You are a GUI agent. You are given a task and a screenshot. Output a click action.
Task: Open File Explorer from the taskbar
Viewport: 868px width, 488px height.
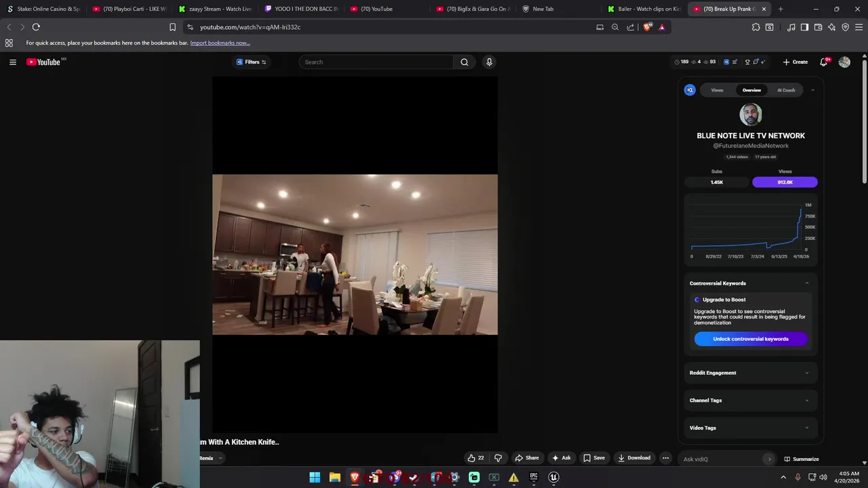click(x=334, y=477)
